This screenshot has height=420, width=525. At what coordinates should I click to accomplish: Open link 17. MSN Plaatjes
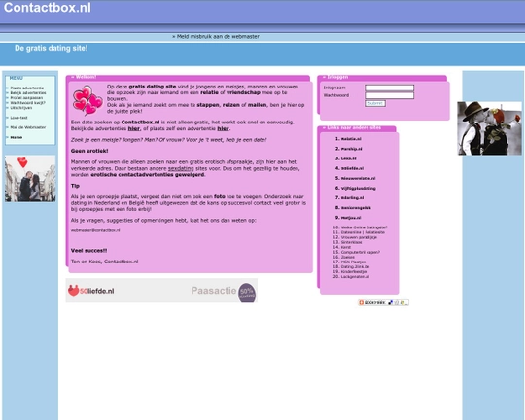[x=353, y=262]
